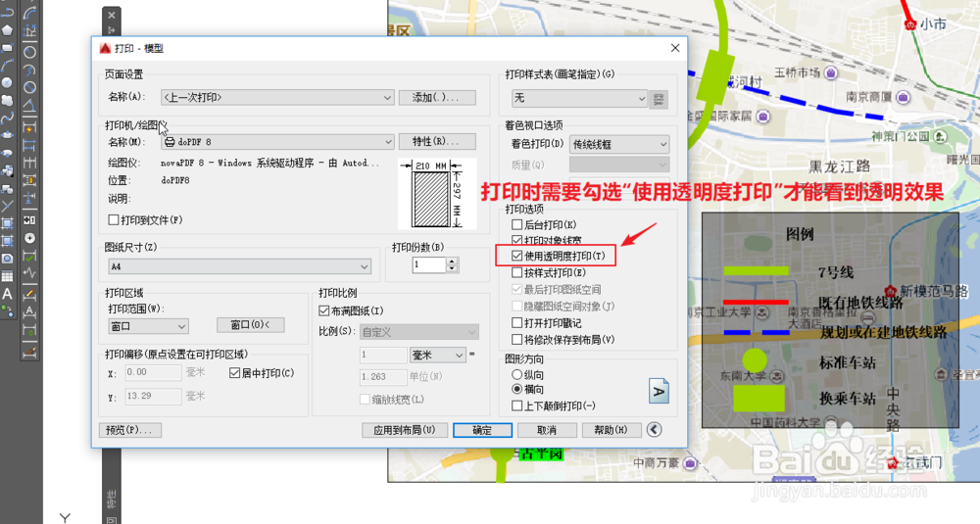Open 着色打印 传统线框 dropdown
Screen dimensions: 980x524
[618, 144]
